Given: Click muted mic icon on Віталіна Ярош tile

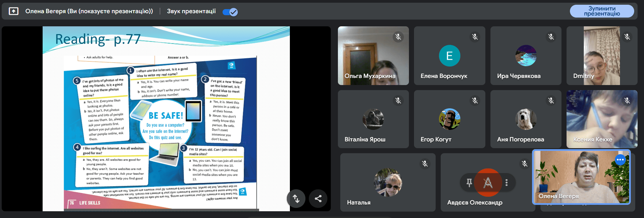Looking at the screenshot, I should tap(398, 100).
